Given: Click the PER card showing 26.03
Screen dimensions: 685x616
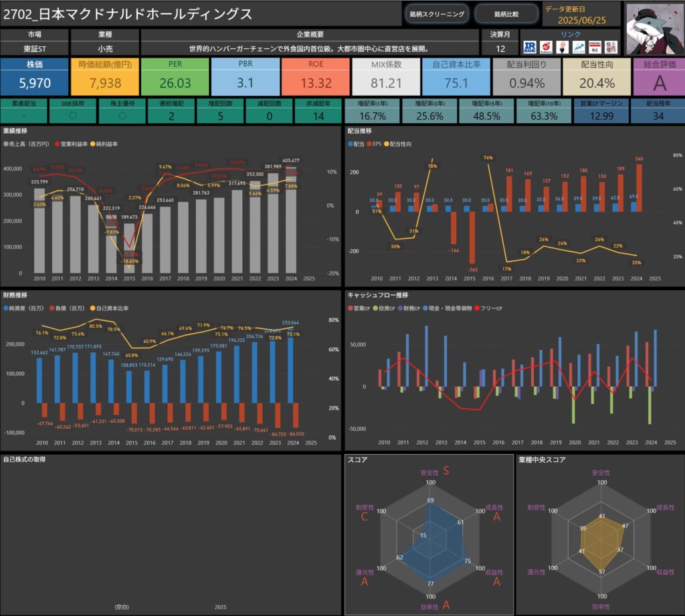Looking at the screenshot, I should [x=175, y=76].
